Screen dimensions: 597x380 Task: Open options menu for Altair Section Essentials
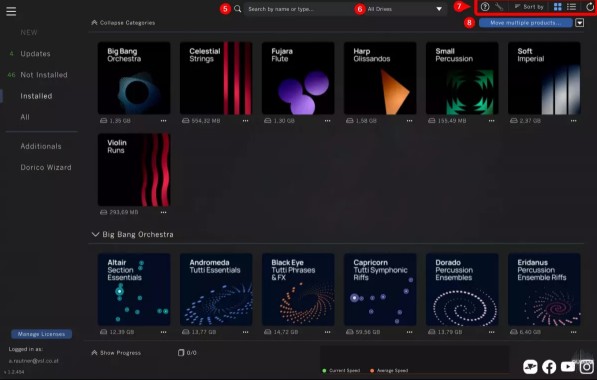point(163,332)
